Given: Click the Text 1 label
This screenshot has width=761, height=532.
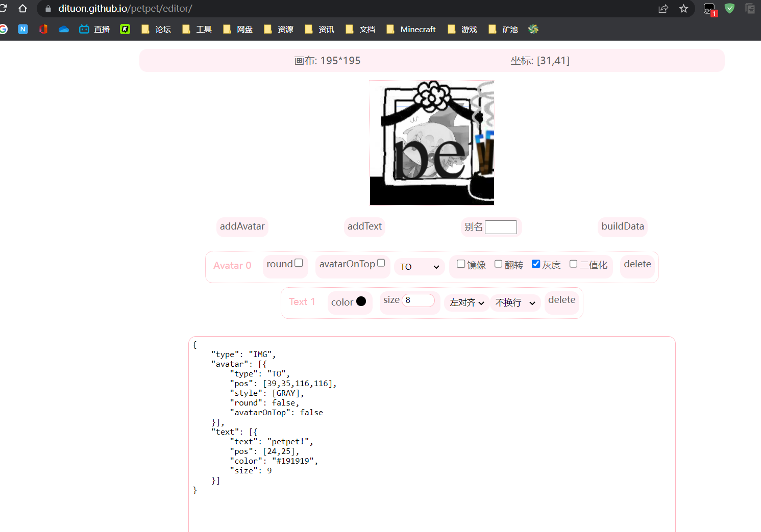Looking at the screenshot, I should click(x=302, y=302).
